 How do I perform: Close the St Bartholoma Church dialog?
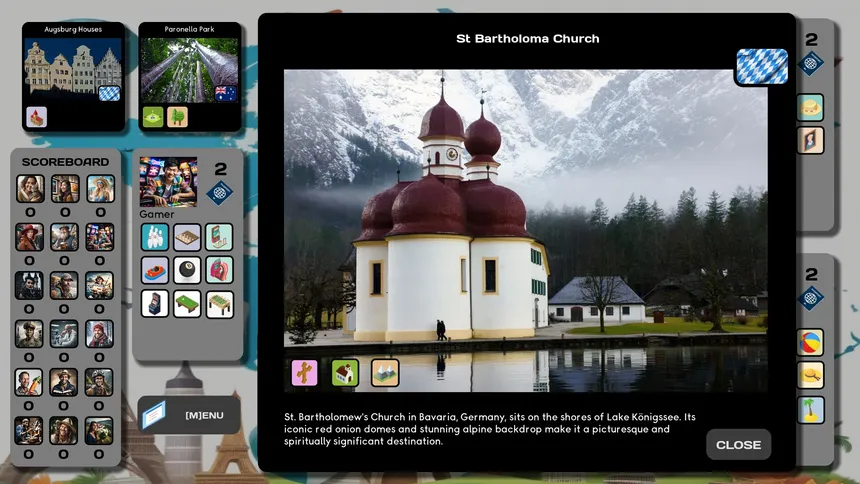(x=738, y=444)
